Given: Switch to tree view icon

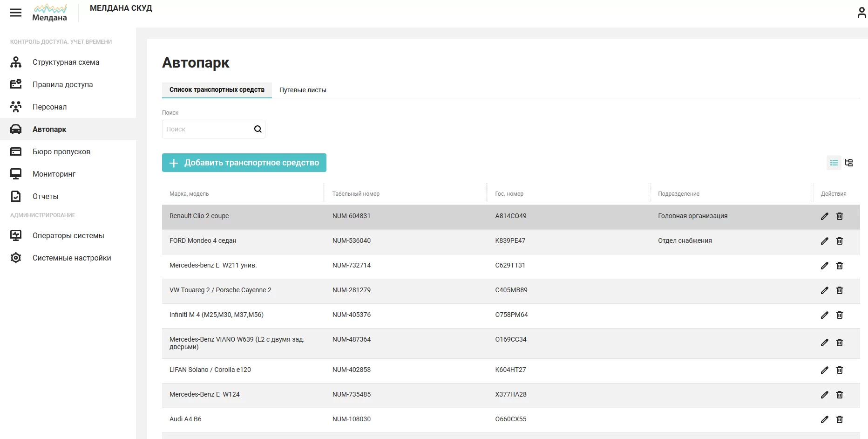Looking at the screenshot, I should pyautogui.click(x=849, y=163).
